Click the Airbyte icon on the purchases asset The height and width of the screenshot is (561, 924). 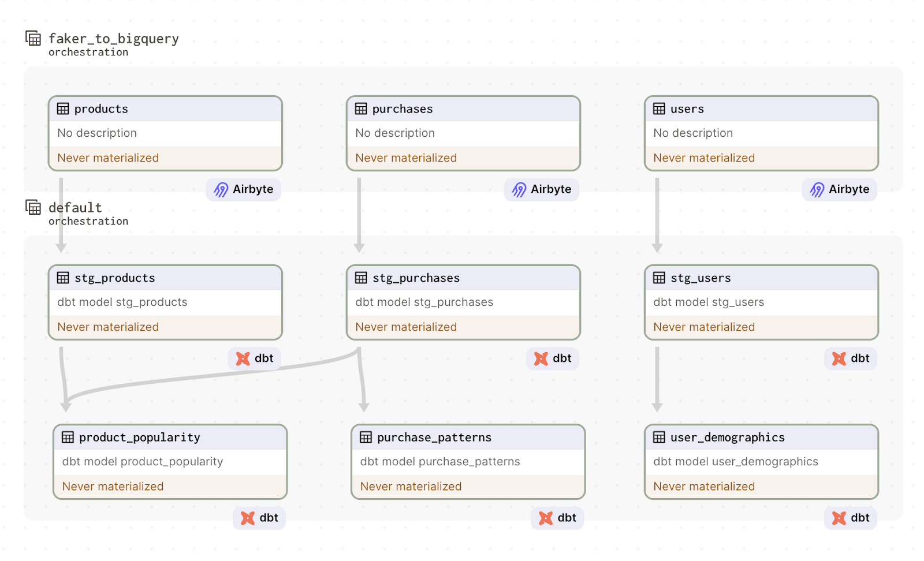(x=519, y=189)
